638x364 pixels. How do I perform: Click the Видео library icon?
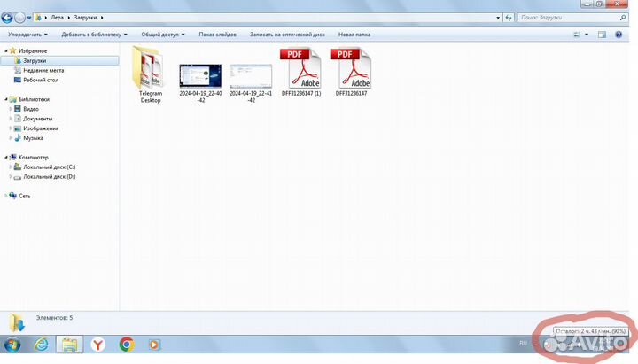point(18,109)
